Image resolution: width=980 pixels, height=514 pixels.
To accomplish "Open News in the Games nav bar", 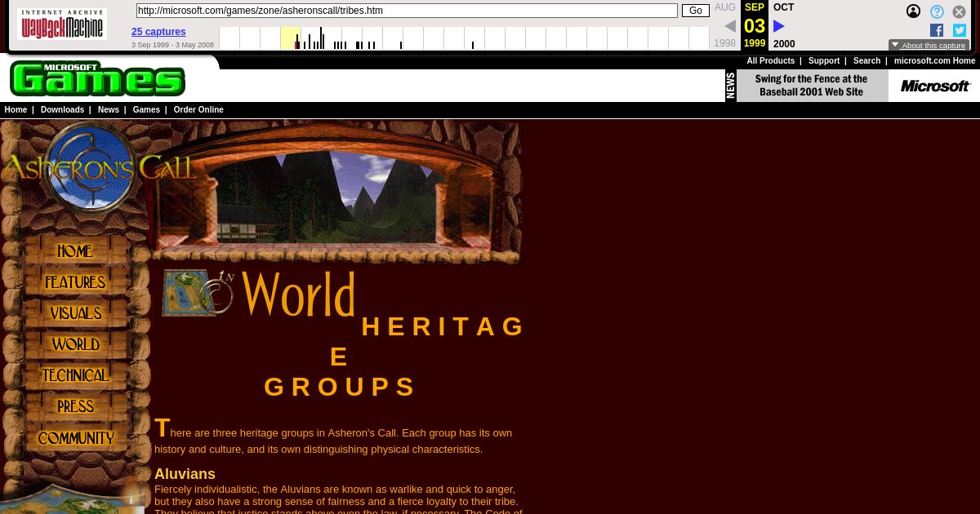I will click(x=109, y=109).
